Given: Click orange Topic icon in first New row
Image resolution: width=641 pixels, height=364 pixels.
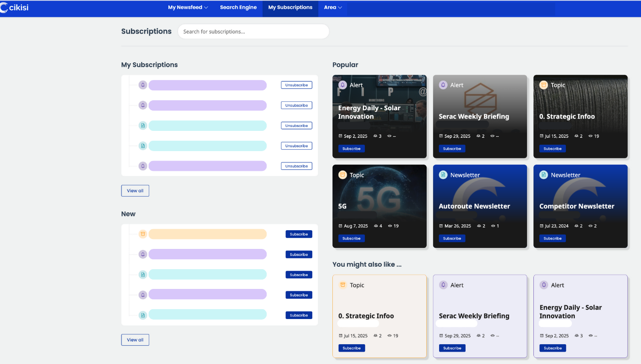Looking at the screenshot, I should pyautogui.click(x=143, y=234).
